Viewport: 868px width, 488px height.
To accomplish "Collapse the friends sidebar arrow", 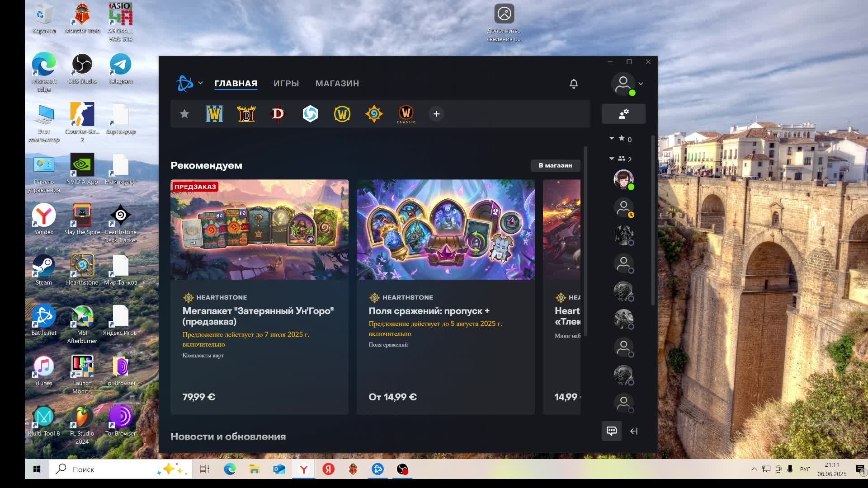I will coord(634,431).
